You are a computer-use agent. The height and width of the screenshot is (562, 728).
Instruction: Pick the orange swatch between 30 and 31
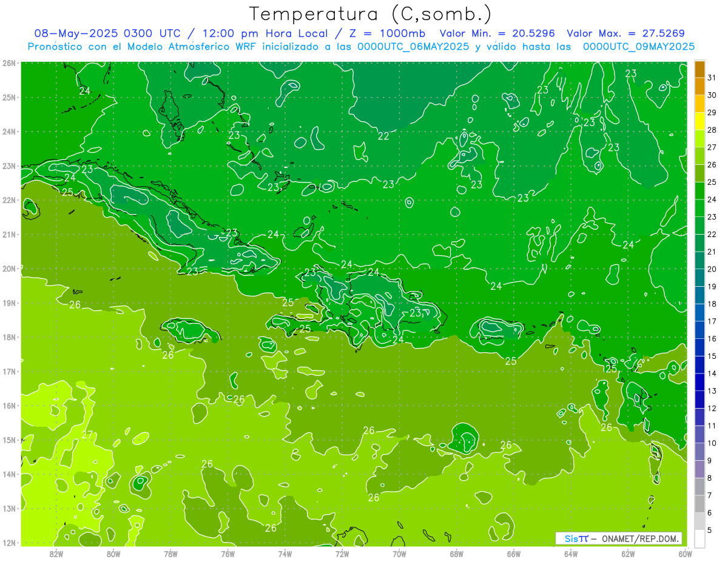pos(699,87)
